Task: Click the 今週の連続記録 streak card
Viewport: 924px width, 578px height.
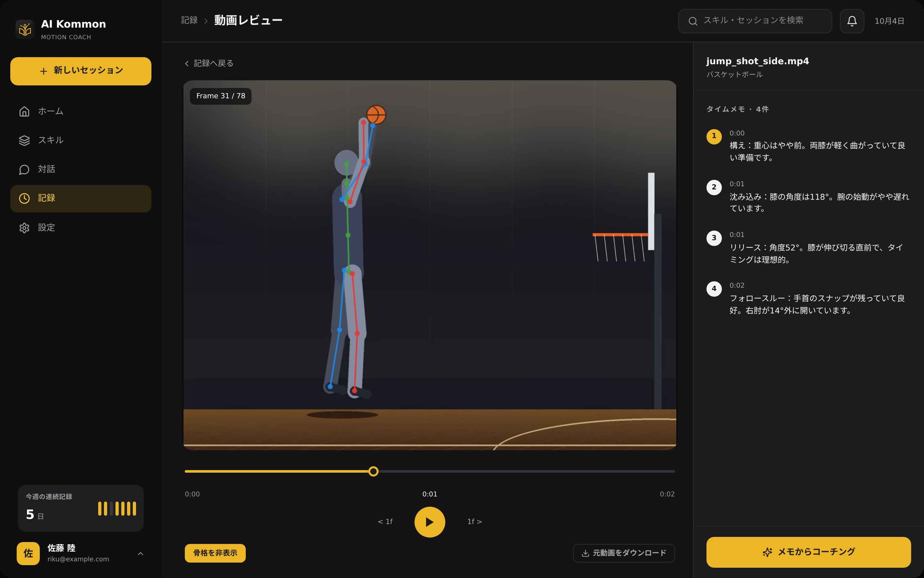Action: tap(81, 508)
